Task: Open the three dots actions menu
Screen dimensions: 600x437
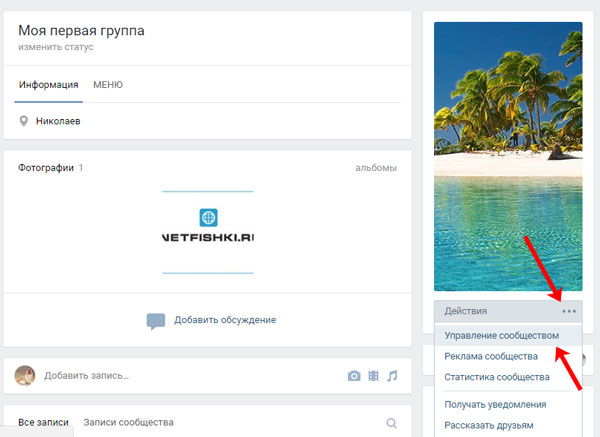Action: 568,311
